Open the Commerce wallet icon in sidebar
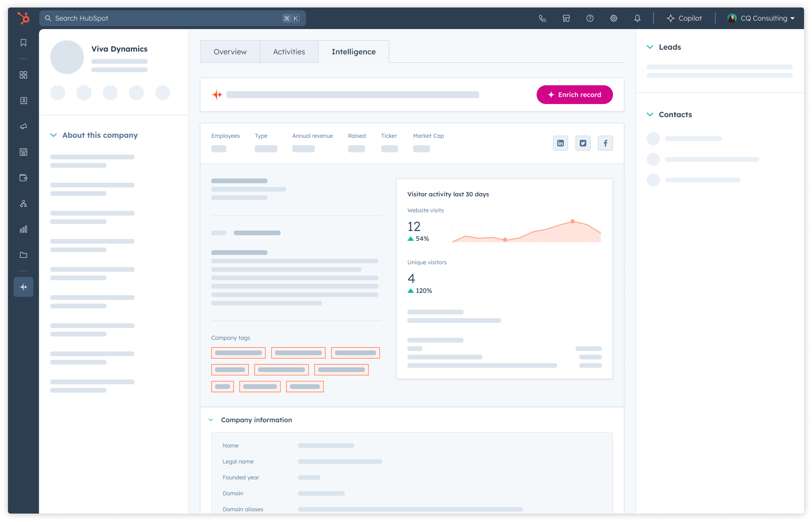The height and width of the screenshot is (522, 812). pos(23,178)
